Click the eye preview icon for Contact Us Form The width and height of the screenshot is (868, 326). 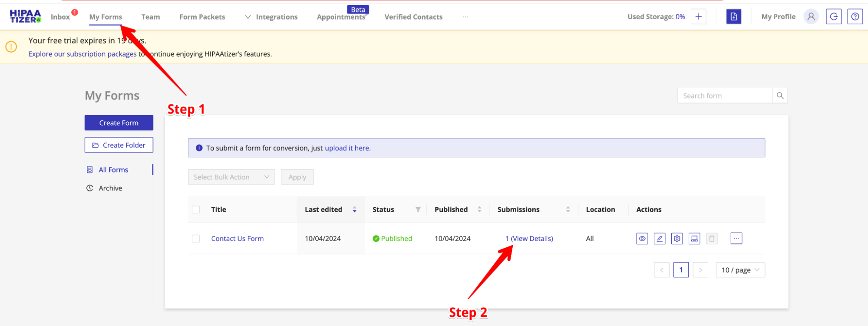tap(642, 239)
